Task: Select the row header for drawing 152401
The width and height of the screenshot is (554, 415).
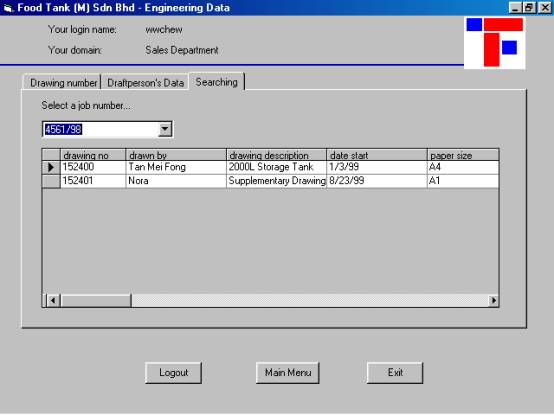Action: point(51,181)
